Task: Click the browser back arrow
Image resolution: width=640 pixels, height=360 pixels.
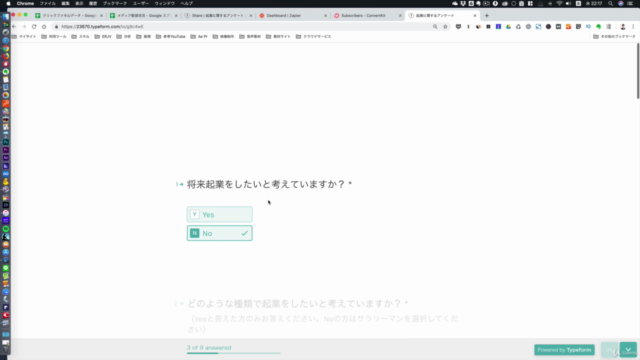Action: 14,27
